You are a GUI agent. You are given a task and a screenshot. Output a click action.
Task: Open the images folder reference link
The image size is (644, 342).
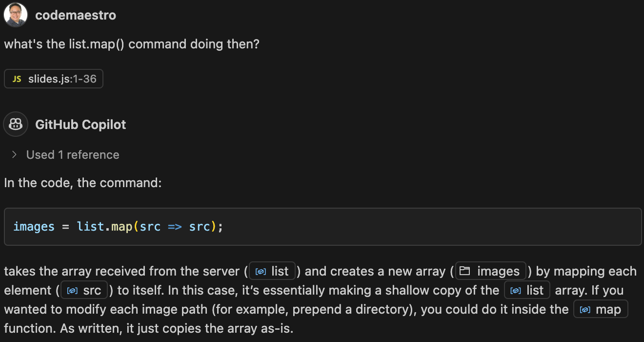491,271
